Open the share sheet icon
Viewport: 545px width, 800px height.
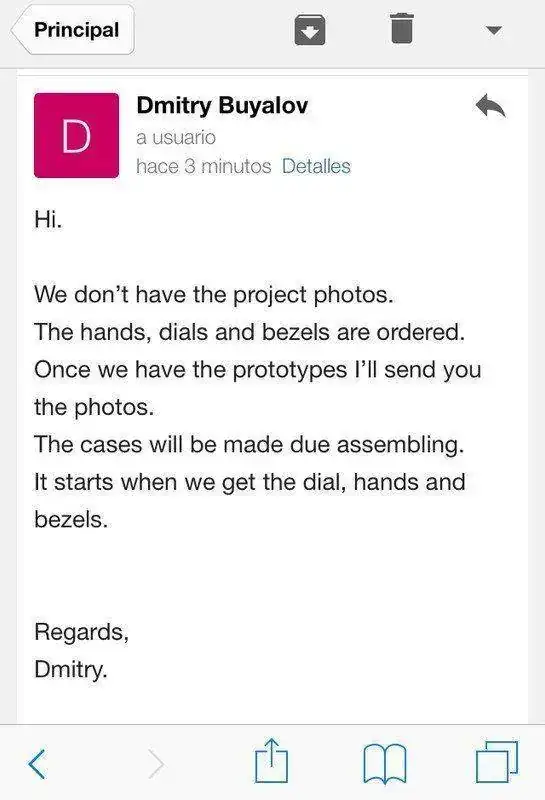click(271, 760)
